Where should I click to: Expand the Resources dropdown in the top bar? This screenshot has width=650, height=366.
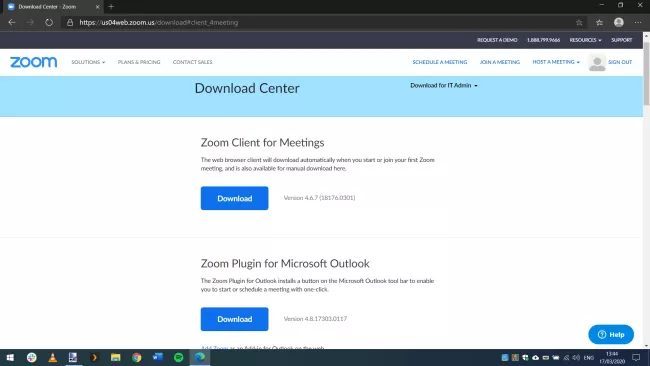point(585,40)
